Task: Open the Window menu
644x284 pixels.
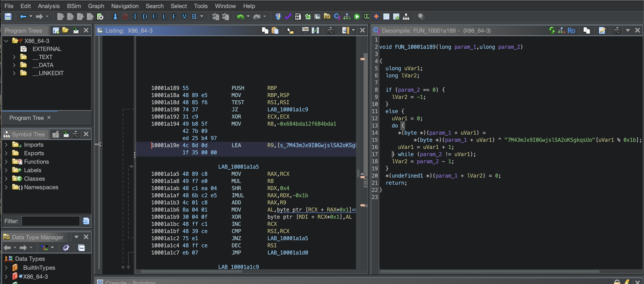Action: 225,6
